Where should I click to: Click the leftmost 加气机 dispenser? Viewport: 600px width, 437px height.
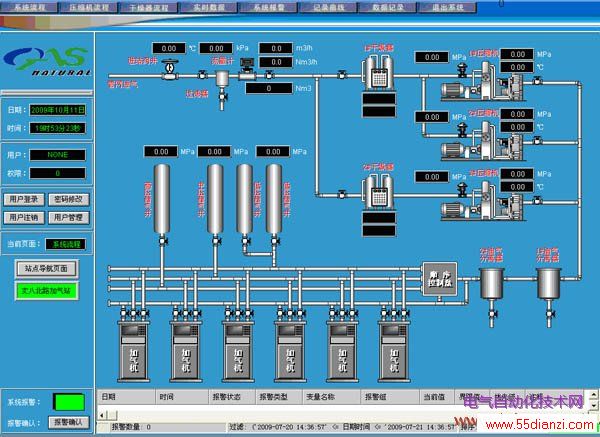(134, 351)
